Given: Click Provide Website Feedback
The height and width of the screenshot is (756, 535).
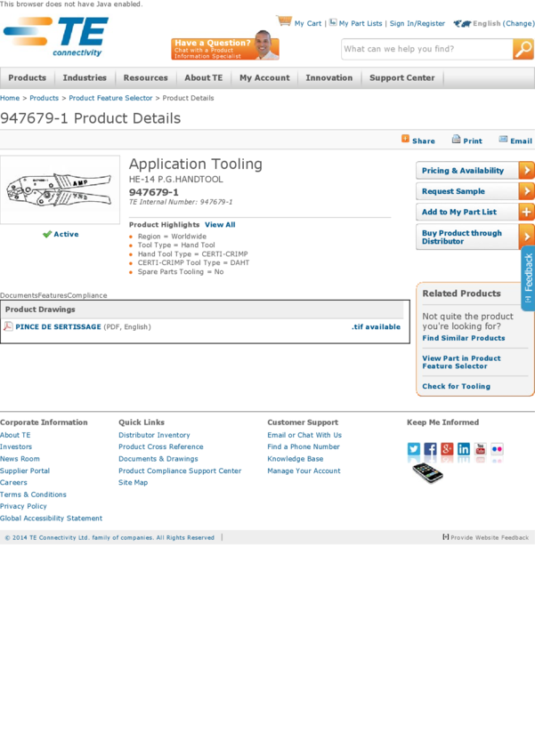Looking at the screenshot, I should tap(486, 537).
